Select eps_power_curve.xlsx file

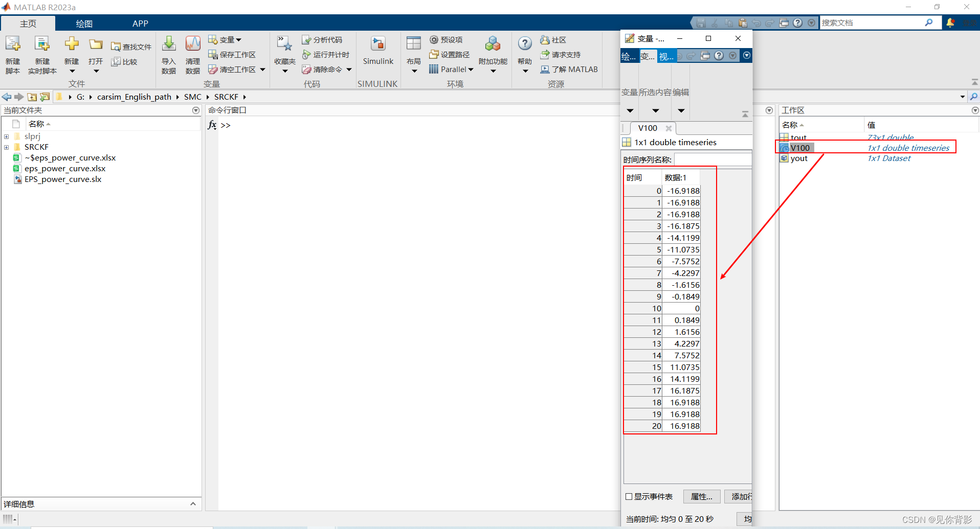[65, 169]
